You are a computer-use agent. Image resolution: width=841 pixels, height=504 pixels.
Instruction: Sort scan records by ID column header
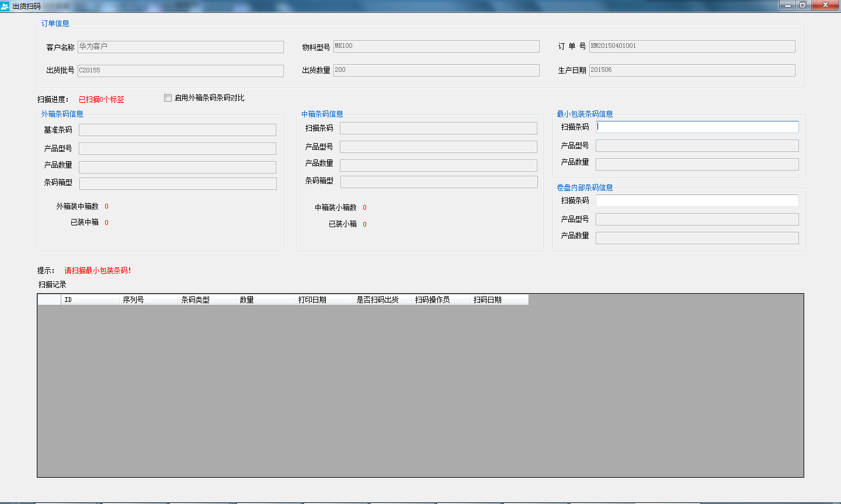(x=90, y=300)
